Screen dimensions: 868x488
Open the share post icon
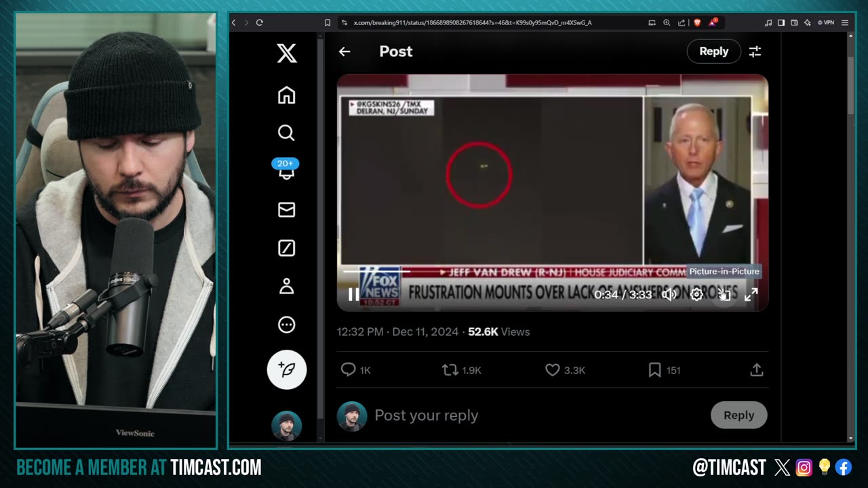[757, 369]
